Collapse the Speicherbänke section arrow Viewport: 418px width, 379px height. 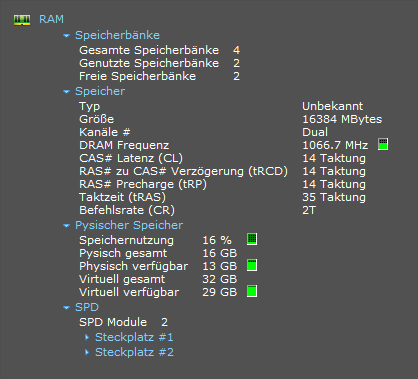coord(67,35)
